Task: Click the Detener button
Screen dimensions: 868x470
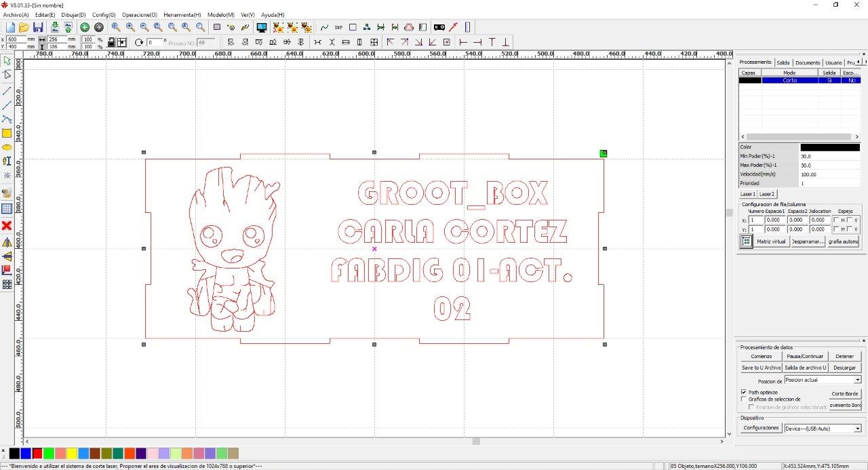Action: 845,356
